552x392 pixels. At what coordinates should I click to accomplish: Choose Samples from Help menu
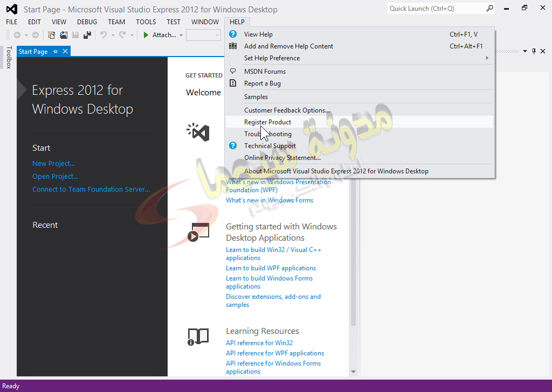(x=360, y=97)
